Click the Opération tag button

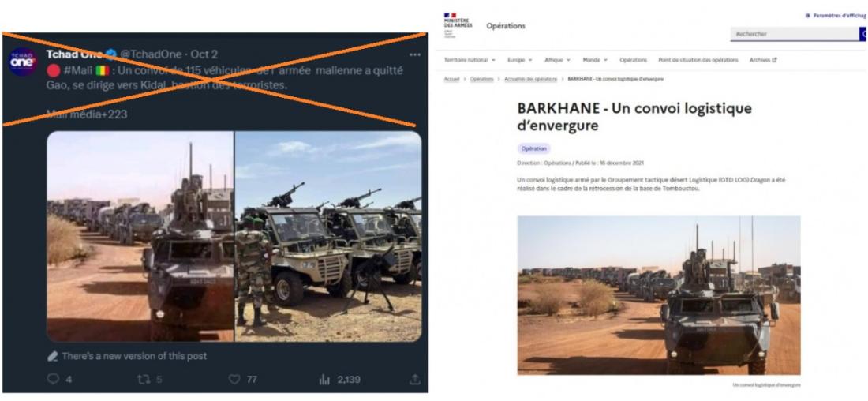[x=533, y=149]
